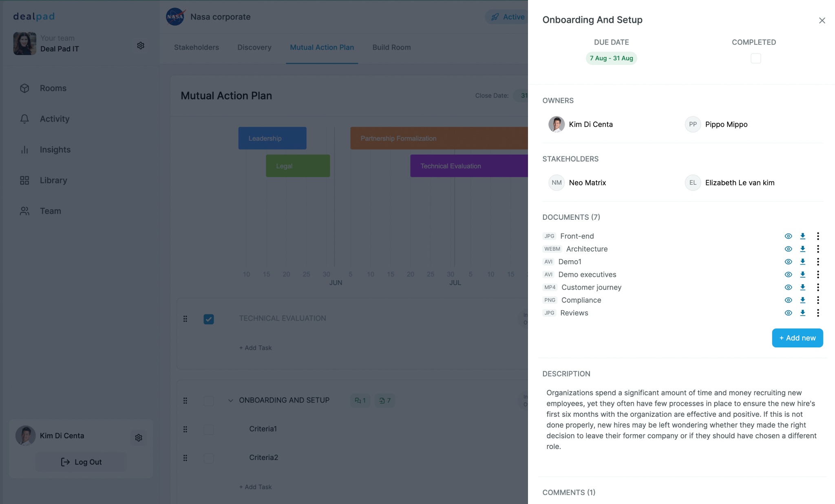Click the Add new document button

pyautogui.click(x=797, y=338)
